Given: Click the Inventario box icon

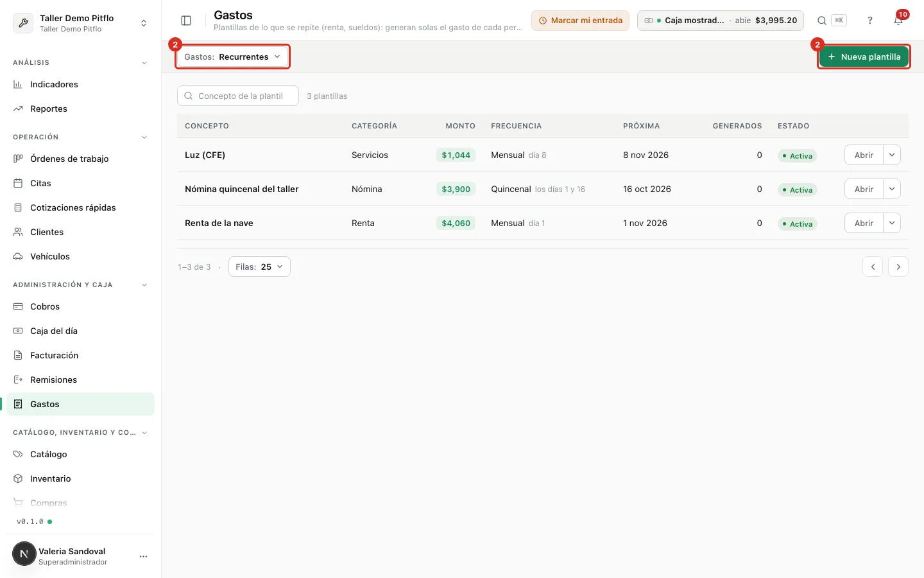Looking at the screenshot, I should click(18, 478).
